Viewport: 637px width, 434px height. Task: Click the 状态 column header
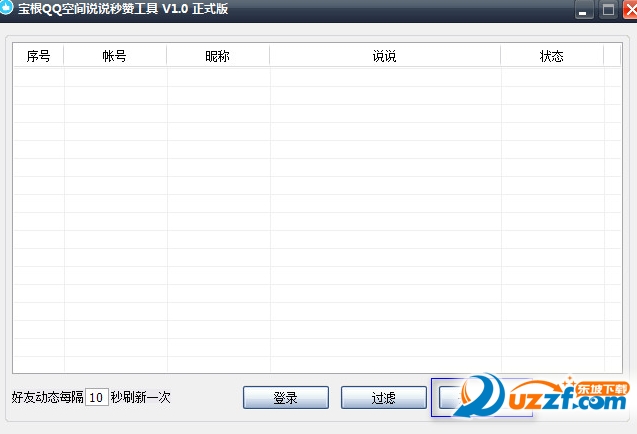click(x=551, y=56)
